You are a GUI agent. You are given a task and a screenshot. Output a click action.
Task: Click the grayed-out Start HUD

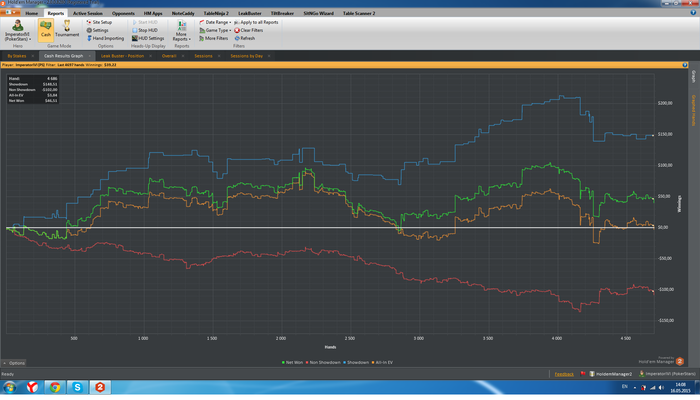click(x=145, y=22)
